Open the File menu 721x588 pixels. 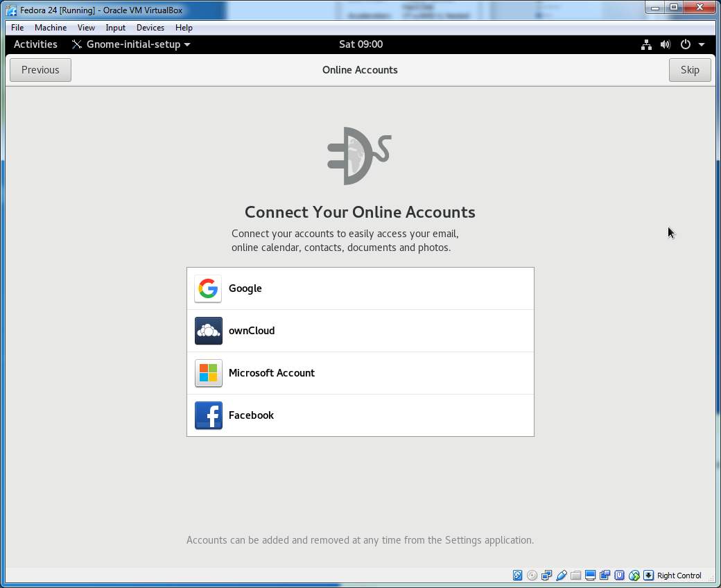tap(17, 28)
